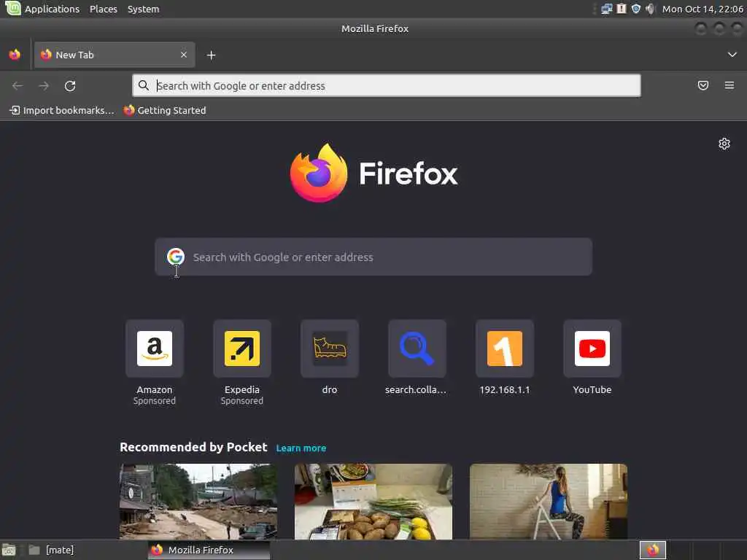Click the page's center Google search box

[x=373, y=257]
